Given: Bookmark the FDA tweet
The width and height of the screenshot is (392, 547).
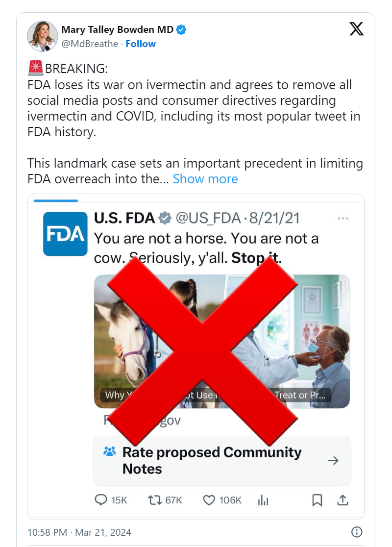Looking at the screenshot, I should (317, 500).
